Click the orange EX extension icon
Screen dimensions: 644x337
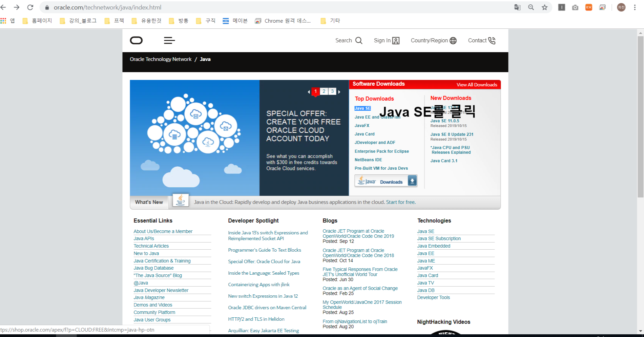click(x=589, y=7)
